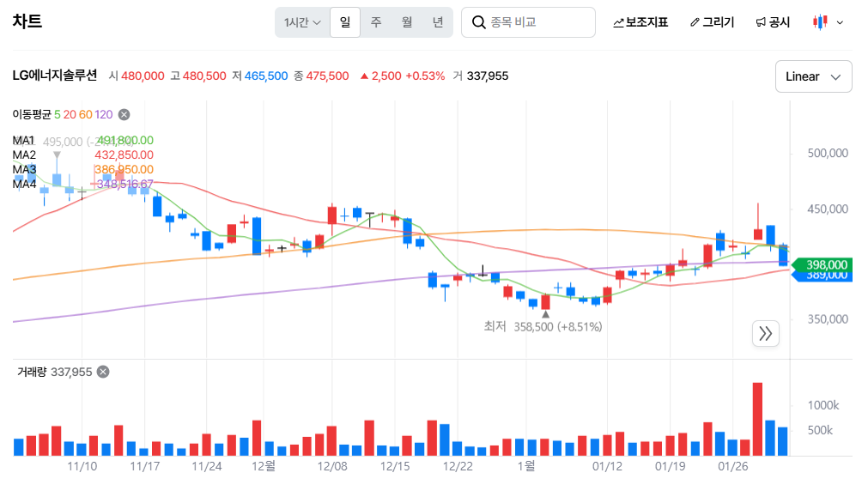
Task: Click the 12/08 date axis label
Action: click(x=332, y=467)
